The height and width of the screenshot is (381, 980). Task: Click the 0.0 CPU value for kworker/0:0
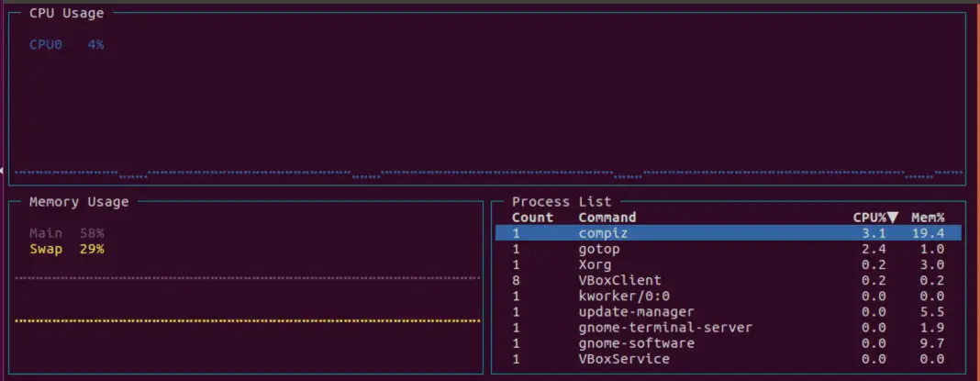pyautogui.click(x=874, y=296)
